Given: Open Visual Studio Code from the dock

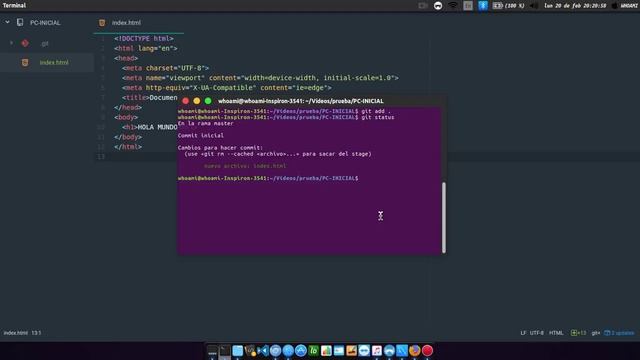Looking at the screenshot, I should pyautogui.click(x=263, y=351).
